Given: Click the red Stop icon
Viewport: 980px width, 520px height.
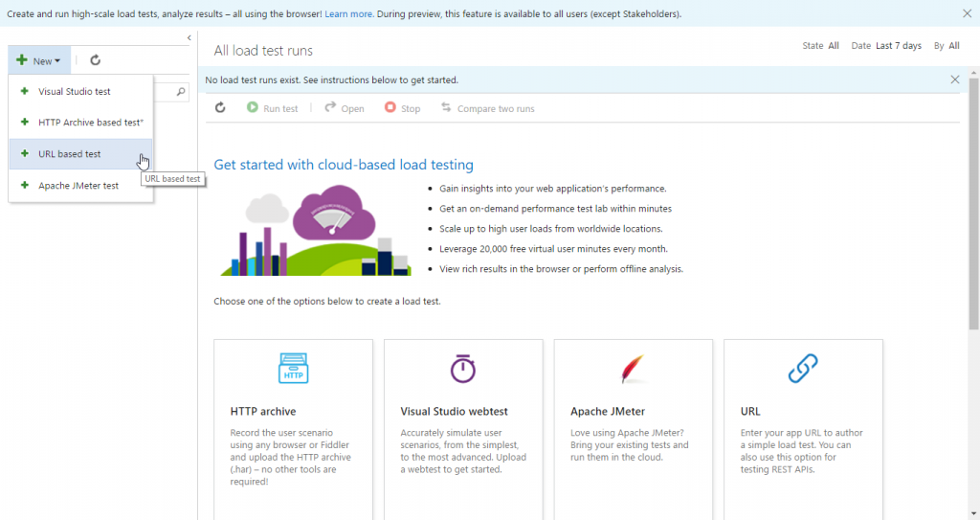Looking at the screenshot, I should [390, 107].
